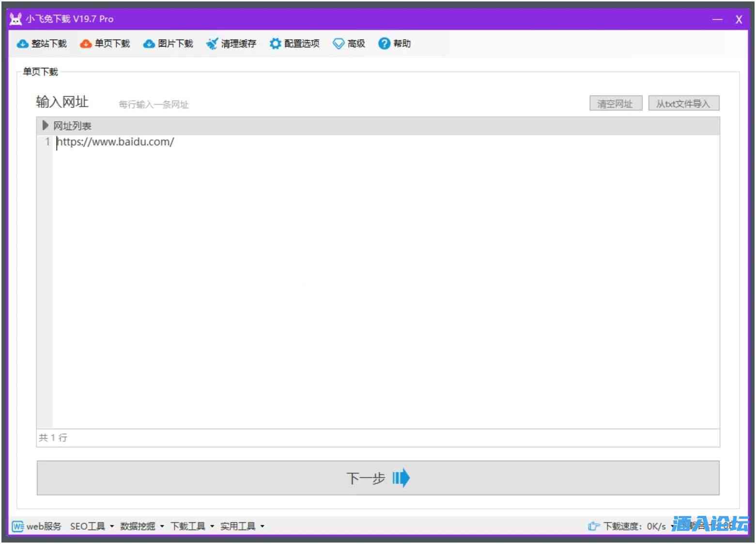This screenshot has width=756, height=544.
Task: Collapse the 网址列表 disclosure triangle
Action: coord(45,126)
